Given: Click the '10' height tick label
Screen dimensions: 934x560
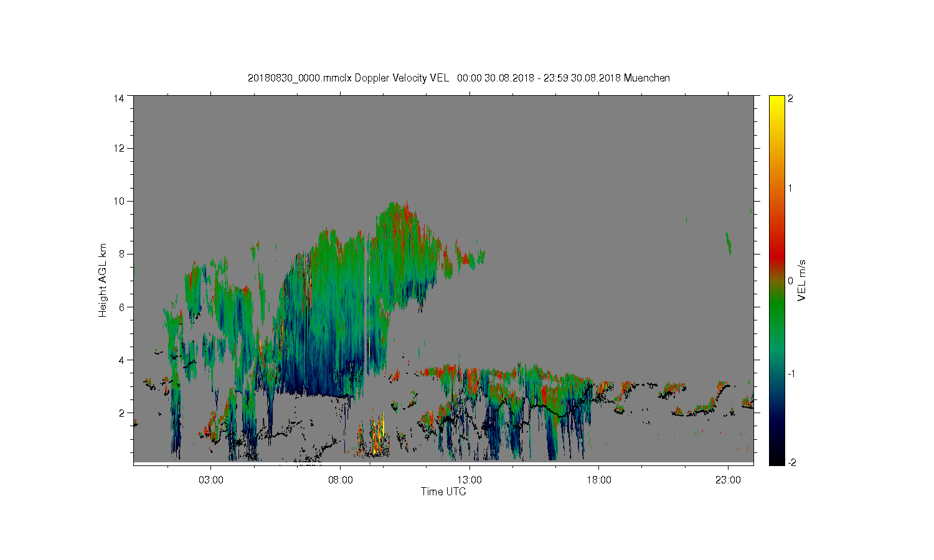Looking at the screenshot, I should click(x=118, y=201).
